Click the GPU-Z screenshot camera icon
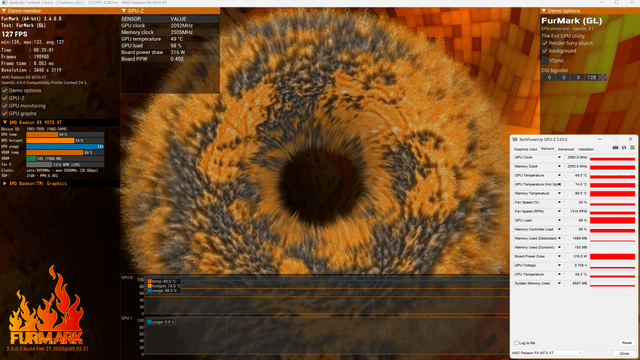This screenshot has height=360, width=640. pos(616,148)
